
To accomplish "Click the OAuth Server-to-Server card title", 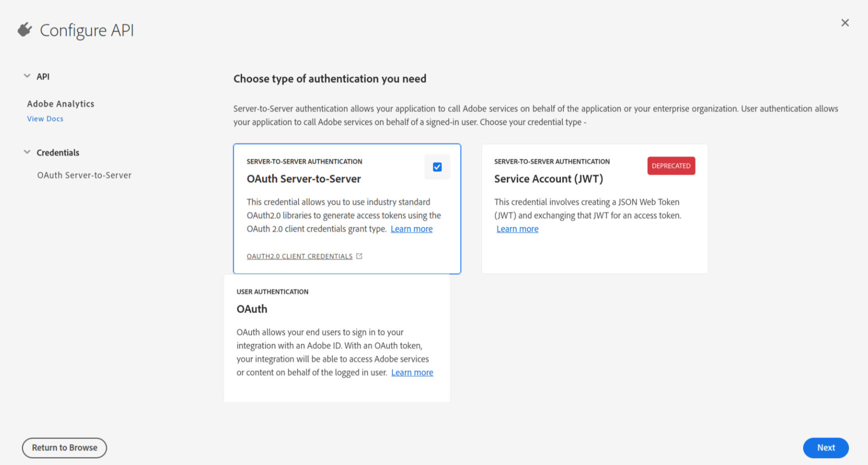I will point(304,179).
